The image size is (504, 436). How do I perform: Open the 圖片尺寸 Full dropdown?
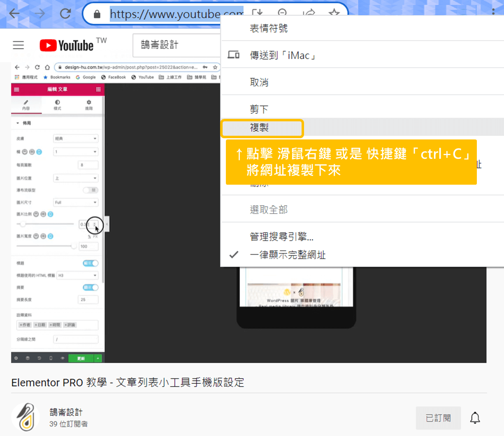(x=76, y=202)
